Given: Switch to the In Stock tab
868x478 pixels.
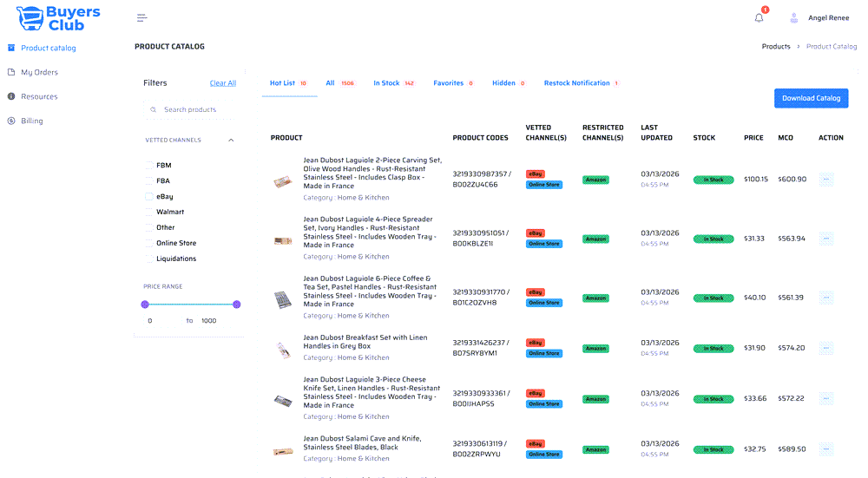Looking at the screenshot, I should point(394,83).
